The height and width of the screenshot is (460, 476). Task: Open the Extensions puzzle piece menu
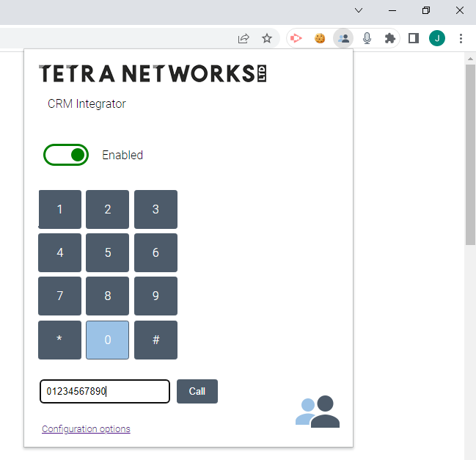pyautogui.click(x=389, y=39)
